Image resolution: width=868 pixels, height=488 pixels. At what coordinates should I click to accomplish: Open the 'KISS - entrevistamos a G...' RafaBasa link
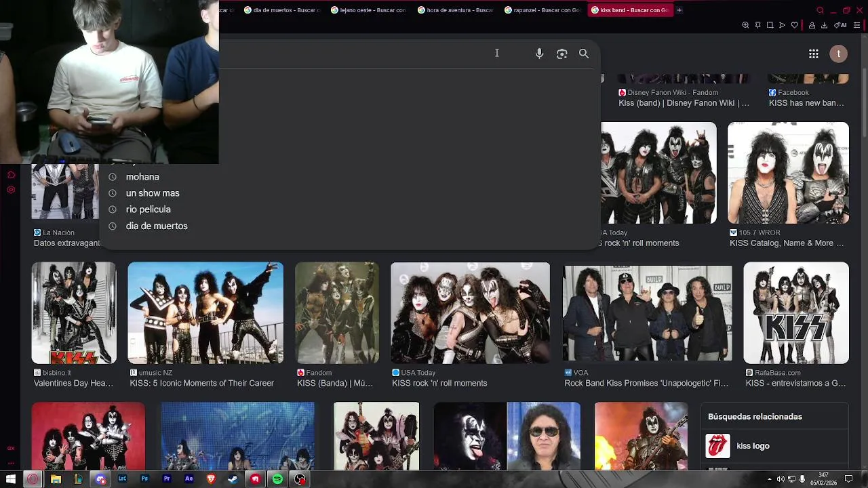795,383
